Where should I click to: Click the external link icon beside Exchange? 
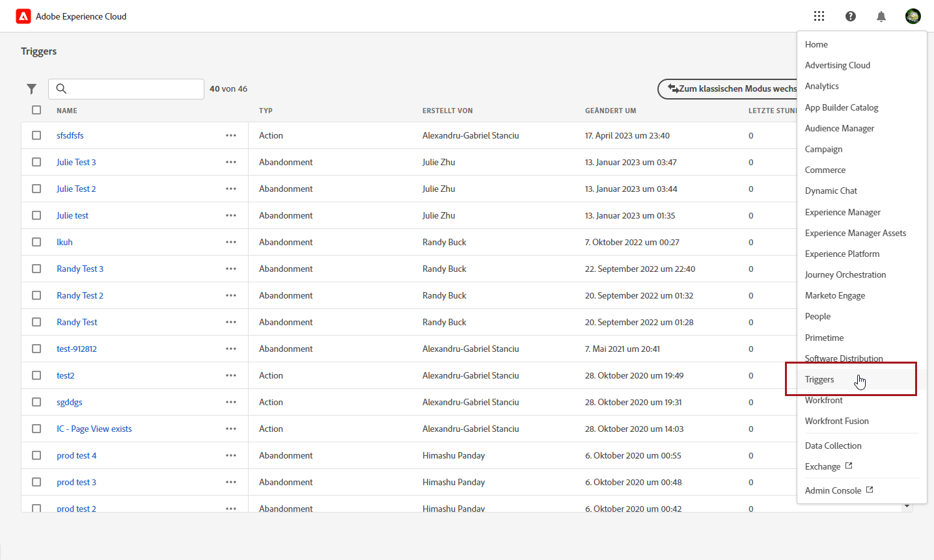pos(849,466)
